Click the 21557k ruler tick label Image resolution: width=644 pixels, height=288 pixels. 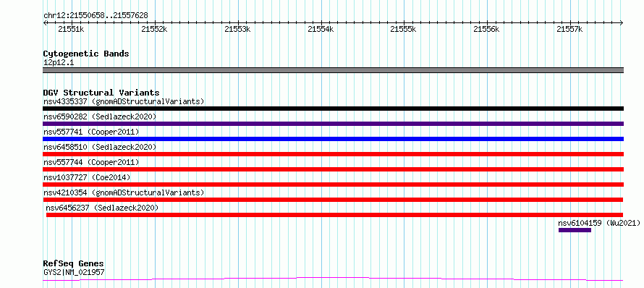pos(570,29)
